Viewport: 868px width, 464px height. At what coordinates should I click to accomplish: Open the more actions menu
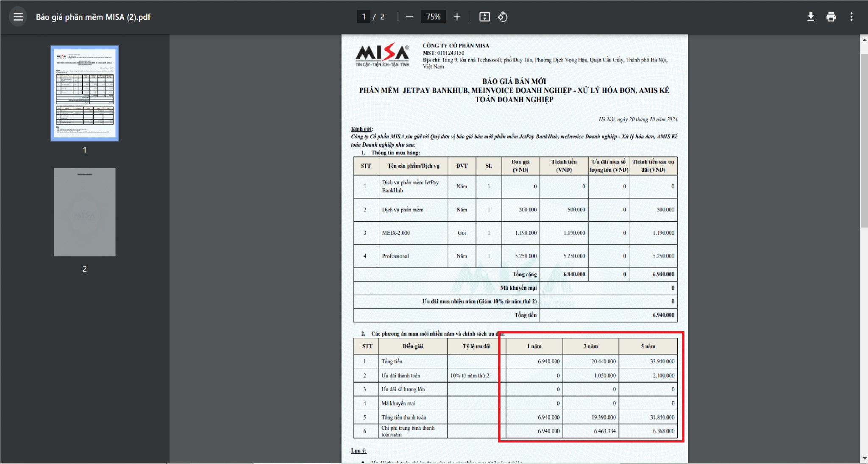pos(851,17)
